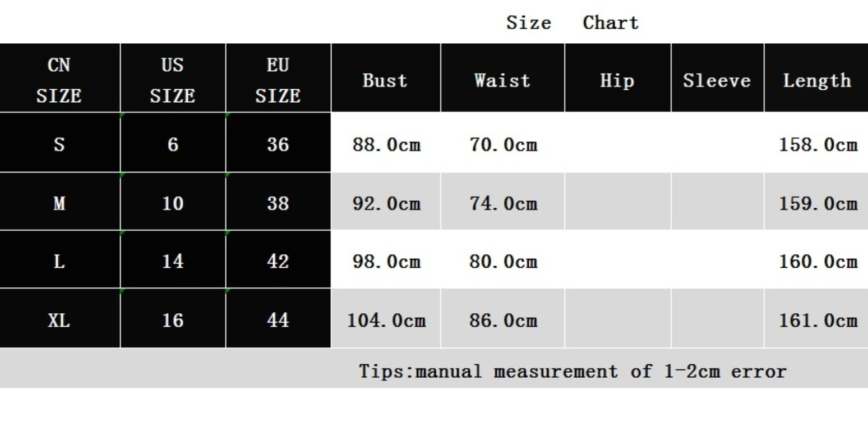The image size is (868, 421).
Task: Select US size 10 cell
Action: point(173,203)
